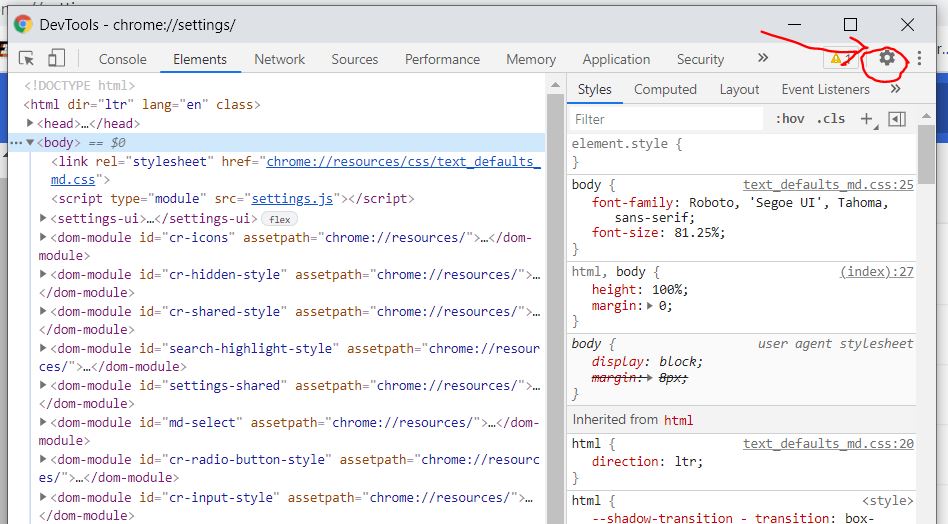This screenshot has height=524, width=948.
Task: Open the (index):27 source link
Action: click(x=877, y=271)
